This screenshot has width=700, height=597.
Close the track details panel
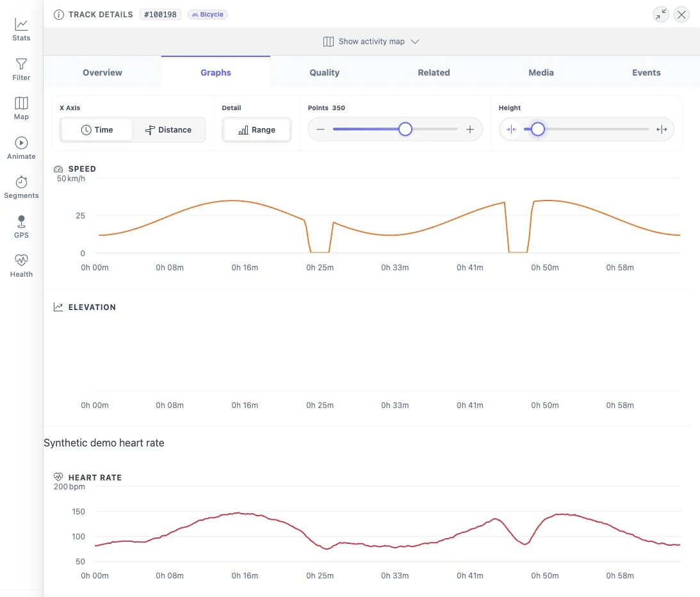[681, 15]
